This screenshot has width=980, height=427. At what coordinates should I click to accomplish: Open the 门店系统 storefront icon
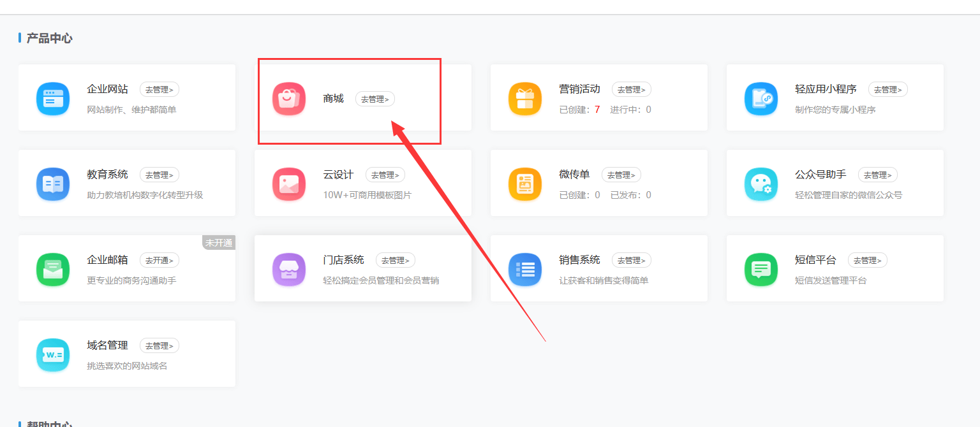coord(289,270)
